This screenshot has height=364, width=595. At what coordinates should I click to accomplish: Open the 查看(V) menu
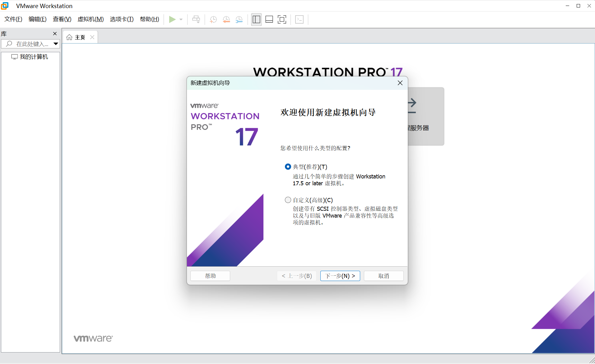tap(62, 19)
